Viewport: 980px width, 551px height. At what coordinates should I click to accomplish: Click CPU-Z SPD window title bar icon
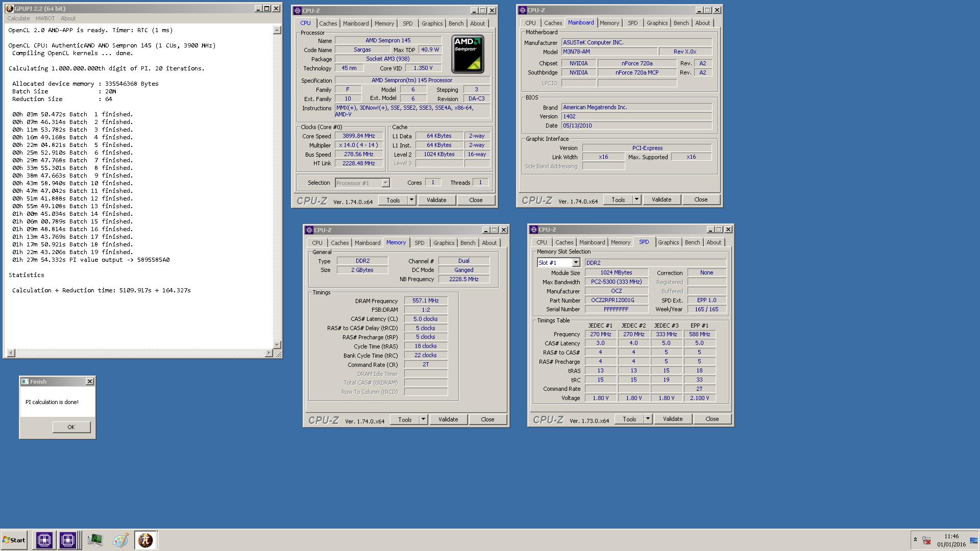(534, 229)
